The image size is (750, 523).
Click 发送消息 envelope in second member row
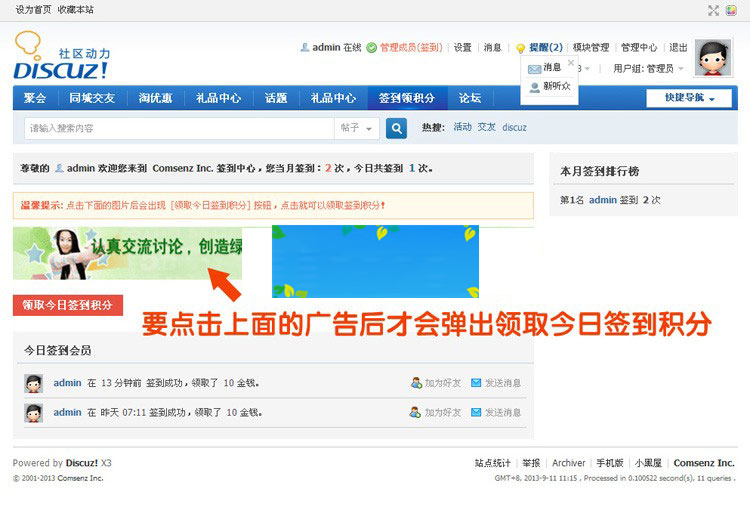click(476, 412)
